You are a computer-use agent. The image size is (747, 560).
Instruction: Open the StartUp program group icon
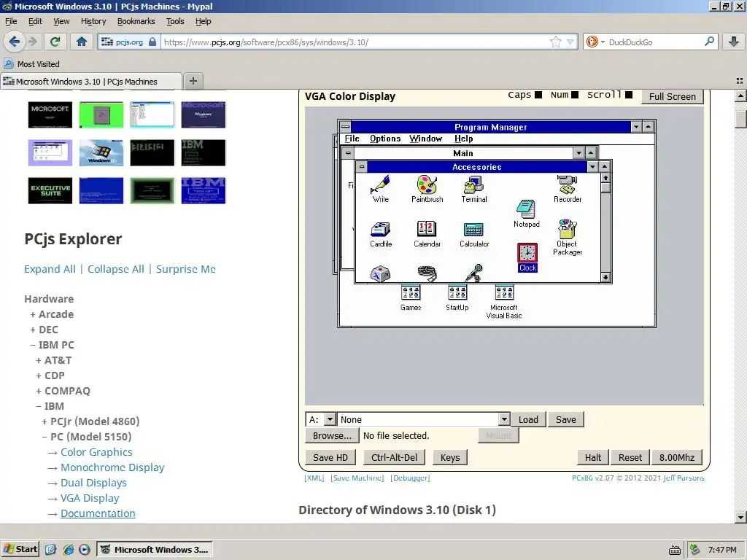click(457, 297)
